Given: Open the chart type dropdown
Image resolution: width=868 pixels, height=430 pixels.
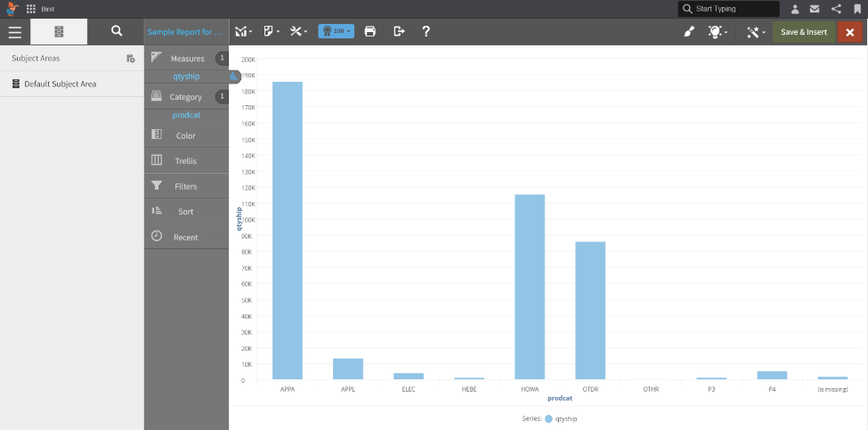Looking at the screenshot, I should (x=243, y=31).
